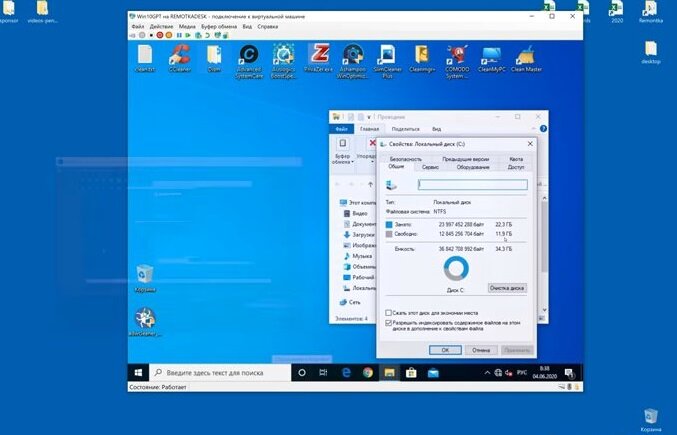Click the VM taskbar search box
The image size is (677, 435).
pos(220,373)
